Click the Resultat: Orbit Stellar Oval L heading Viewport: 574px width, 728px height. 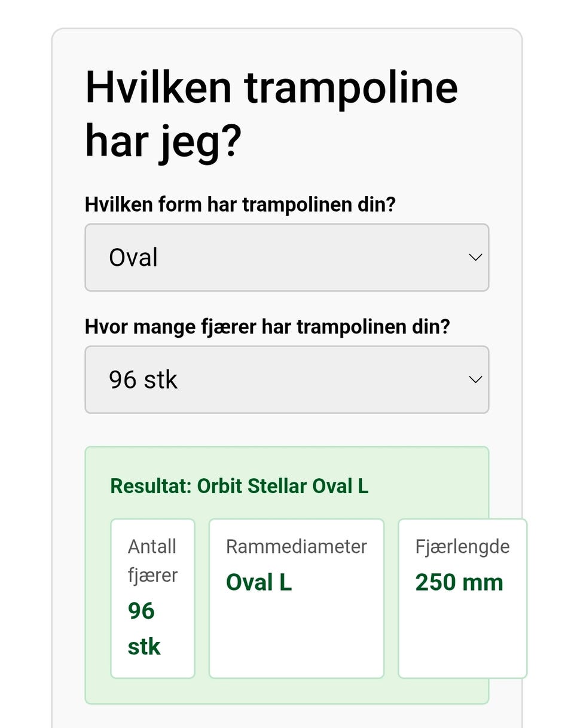(x=239, y=486)
